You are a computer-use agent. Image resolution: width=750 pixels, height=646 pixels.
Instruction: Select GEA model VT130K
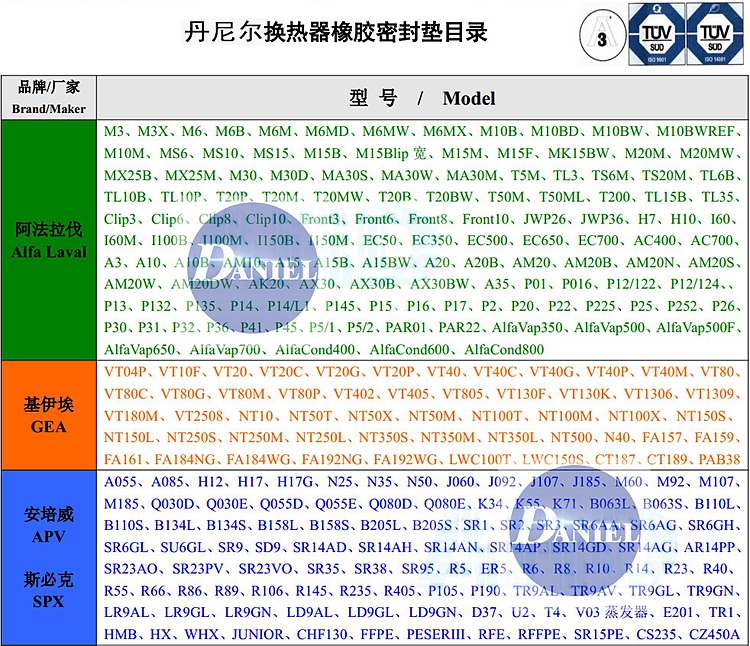pyautogui.click(x=585, y=394)
